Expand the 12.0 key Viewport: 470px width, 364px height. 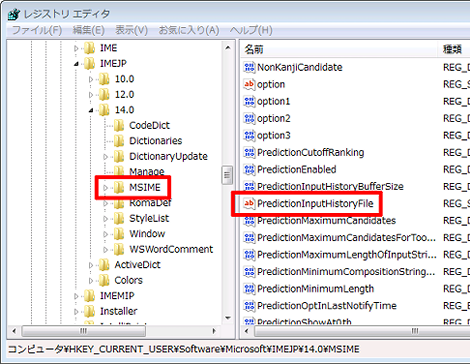[x=91, y=95]
